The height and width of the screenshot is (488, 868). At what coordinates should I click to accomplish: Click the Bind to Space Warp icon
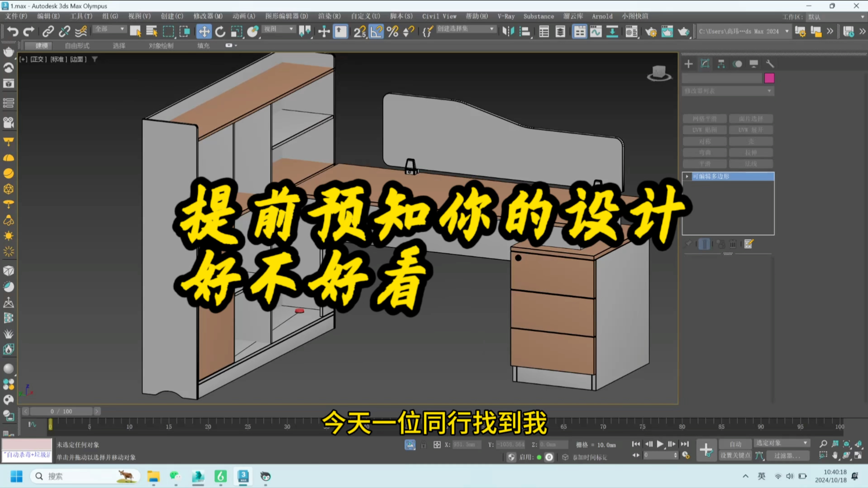(81, 32)
